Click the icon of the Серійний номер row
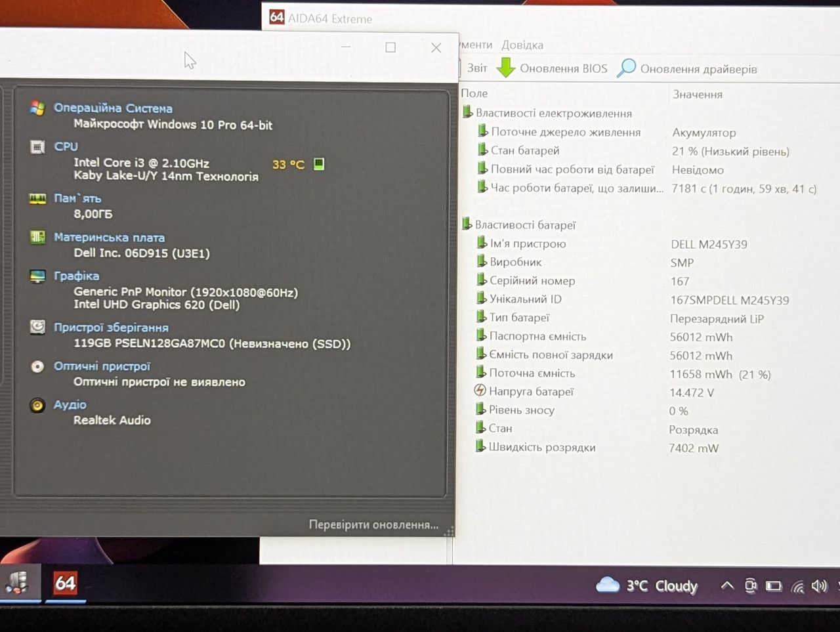The width and height of the screenshot is (840, 632). 482,280
